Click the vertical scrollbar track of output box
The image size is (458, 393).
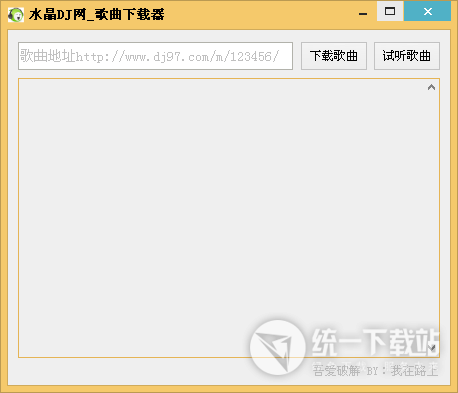coord(432,218)
